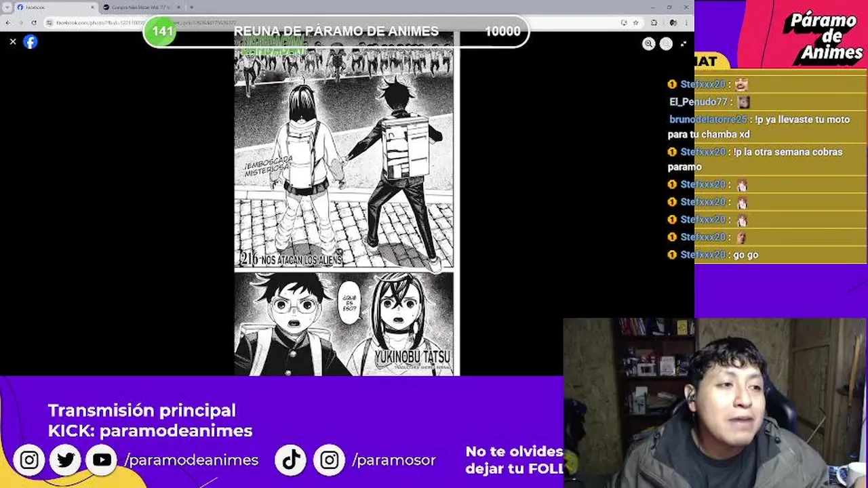The height and width of the screenshot is (488, 868).
Task: Click the /paramosor handle text
Action: pos(394,460)
